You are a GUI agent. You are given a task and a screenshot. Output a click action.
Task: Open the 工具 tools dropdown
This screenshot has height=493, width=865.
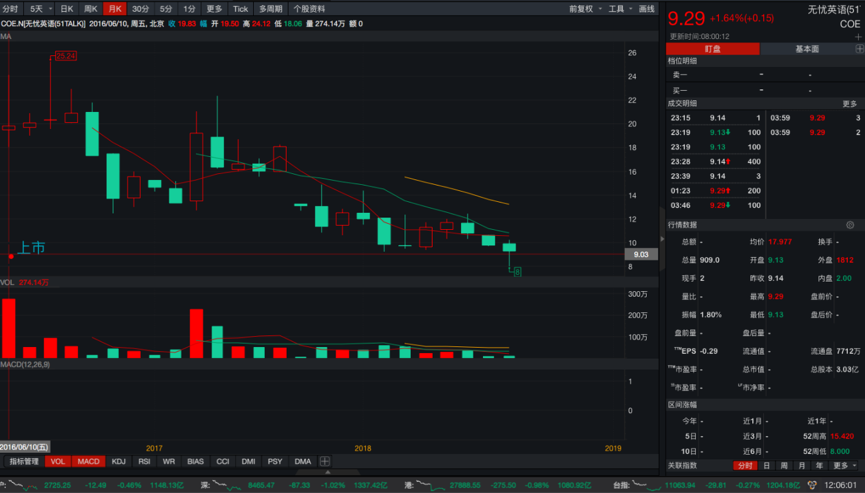pyautogui.click(x=619, y=9)
